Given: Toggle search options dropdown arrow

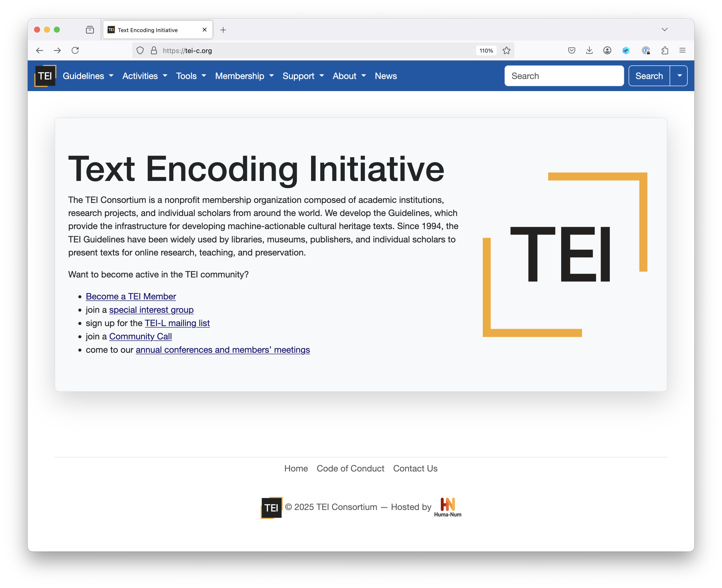Looking at the screenshot, I should (679, 76).
